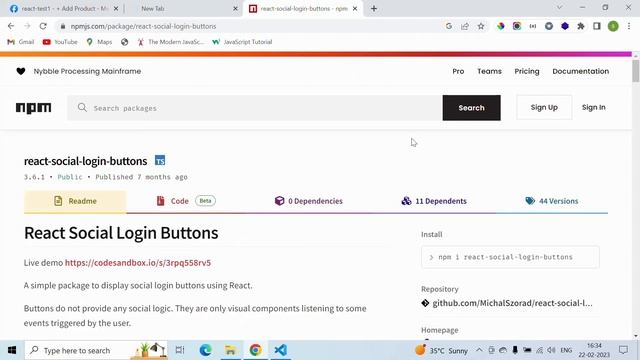Select the Readme tab
The image size is (640, 360).
75,201
